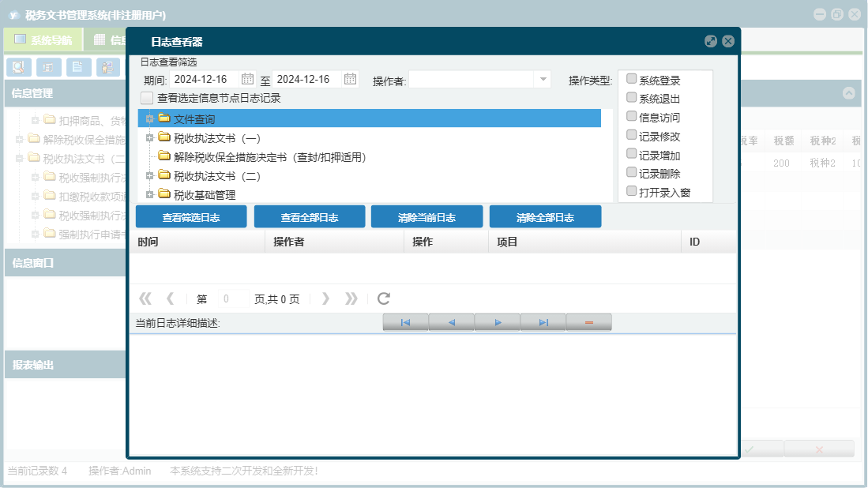Sort by 项目 column header
The image size is (868, 488).
point(584,242)
